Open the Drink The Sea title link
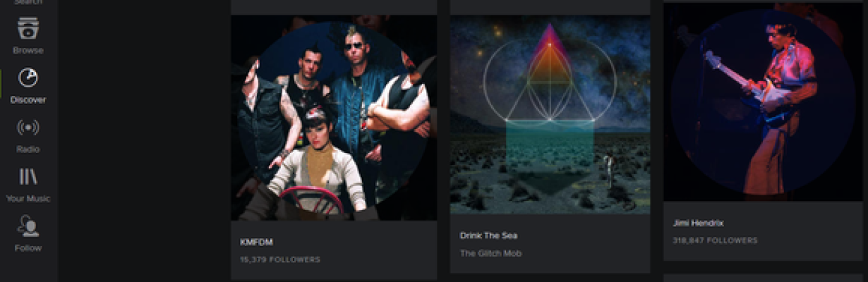The height and width of the screenshot is (282, 868). pyautogui.click(x=488, y=235)
